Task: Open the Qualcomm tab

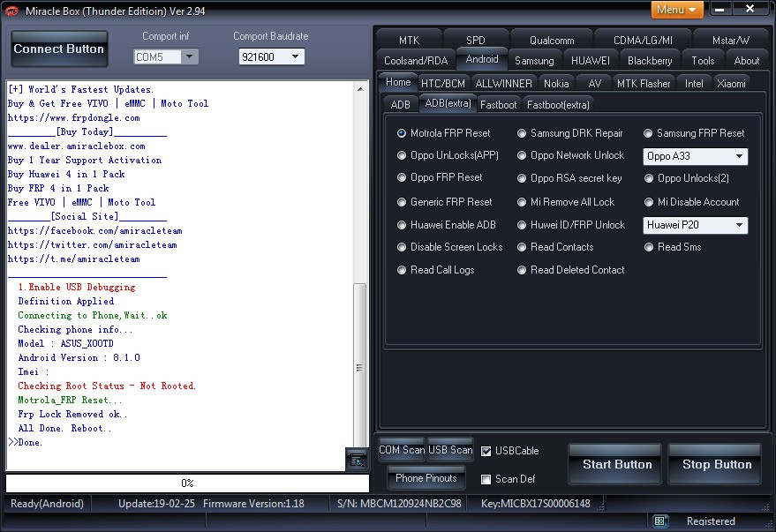Action: [551, 40]
